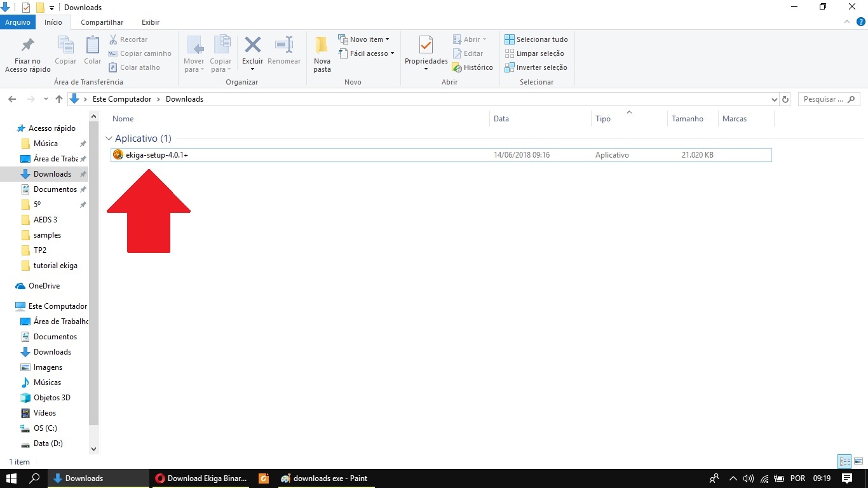Click the Nova pasta folder icon

pos(322,46)
